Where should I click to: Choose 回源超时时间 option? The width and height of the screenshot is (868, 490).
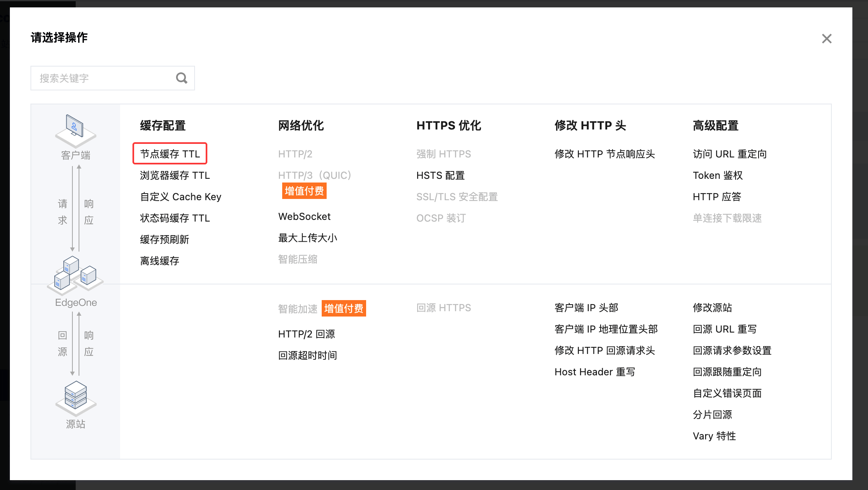308,356
